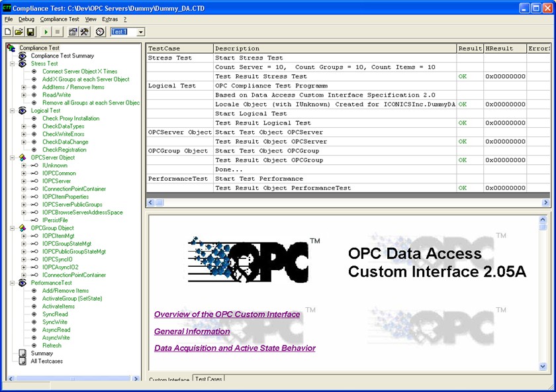Viewport: 556px width, 392px height.
Task: Save the current test with floppy icon
Action: [x=30, y=32]
